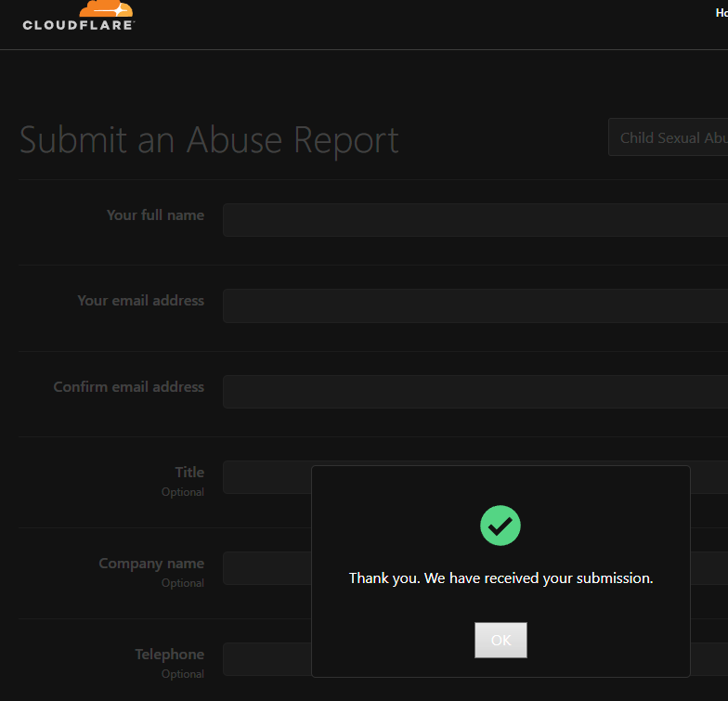The image size is (728, 701).
Task: Open the Child Sexual Abuse report type dropdown
Action: point(669,137)
